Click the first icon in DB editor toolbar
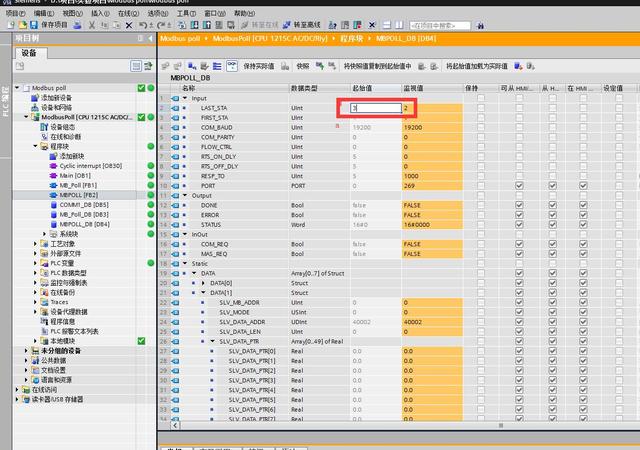This screenshot has height=450, width=640. point(165,66)
